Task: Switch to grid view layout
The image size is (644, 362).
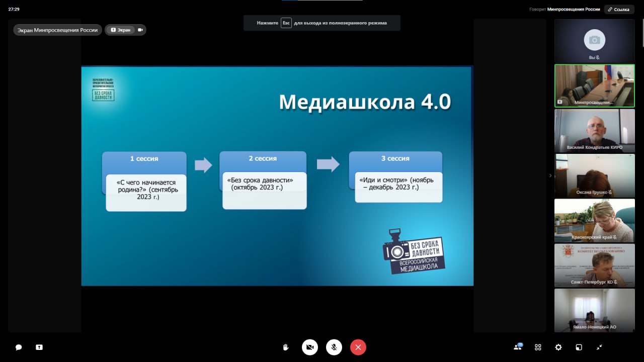Action: [x=538, y=347]
